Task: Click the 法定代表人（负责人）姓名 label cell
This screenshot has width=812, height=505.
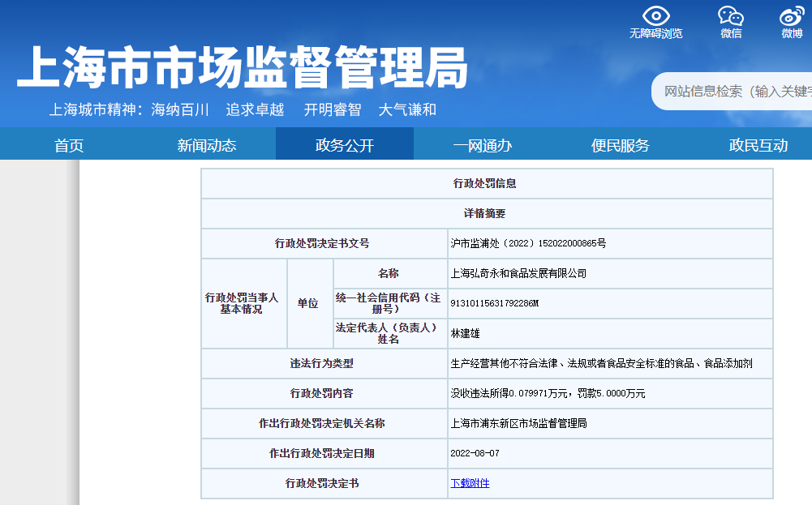Action: point(390,333)
